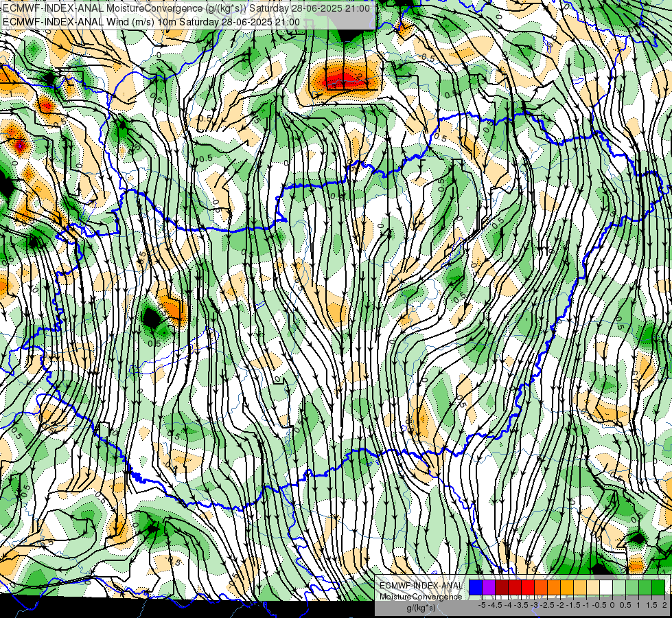Image resolution: width=672 pixels, height=618 pixels.
Task: Click the -3 legend tick label
Action: coord(534,605)
